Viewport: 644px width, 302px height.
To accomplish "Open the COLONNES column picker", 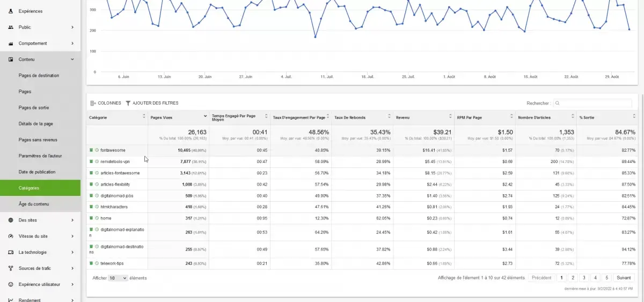I will coord(106,103).
